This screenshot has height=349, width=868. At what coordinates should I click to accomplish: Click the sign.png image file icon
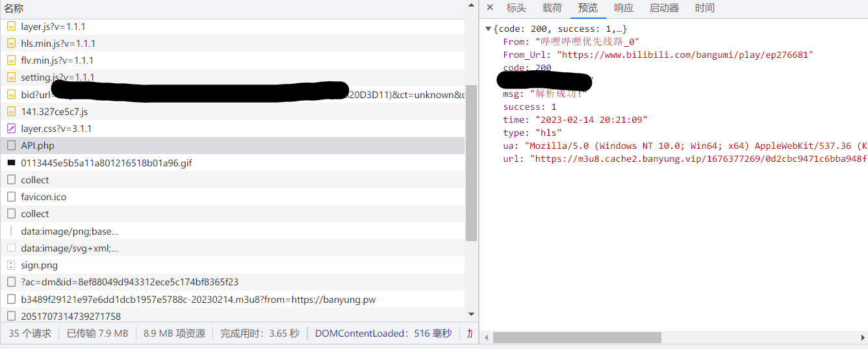tap(11, 265)
